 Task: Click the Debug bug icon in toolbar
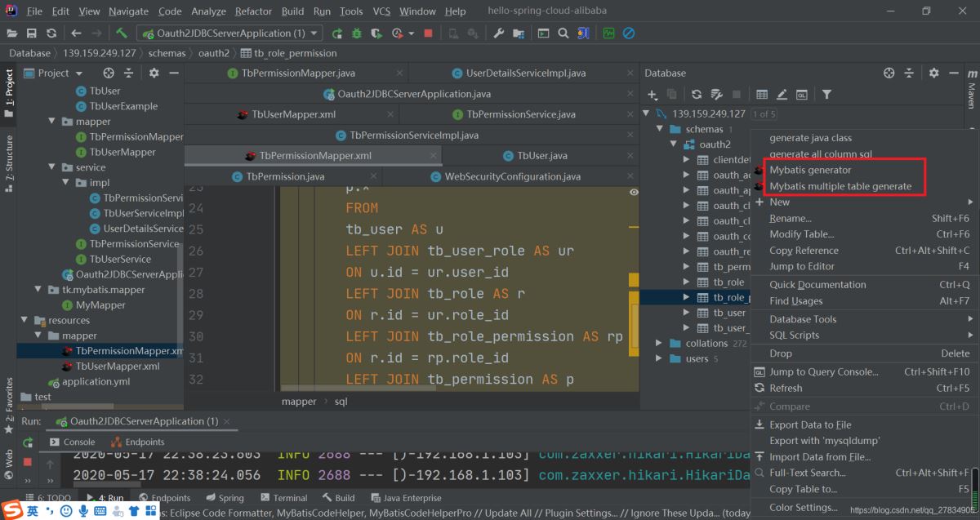pos(357,33)
